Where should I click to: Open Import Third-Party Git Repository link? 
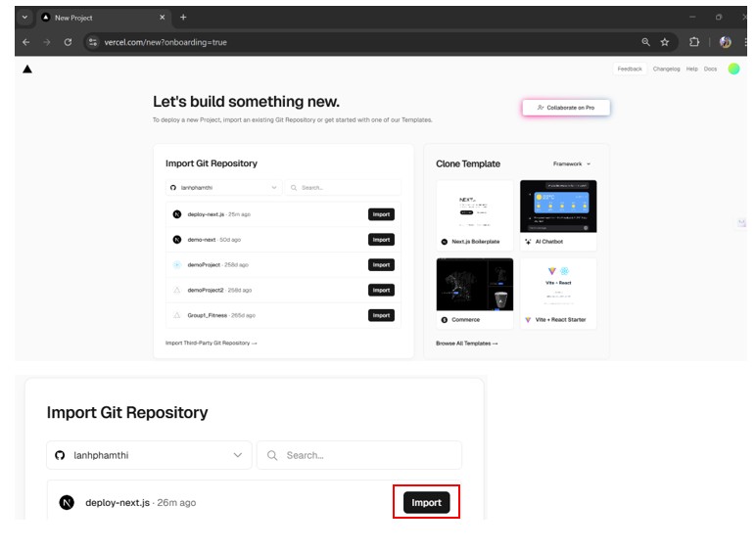(x=212, y=344)
